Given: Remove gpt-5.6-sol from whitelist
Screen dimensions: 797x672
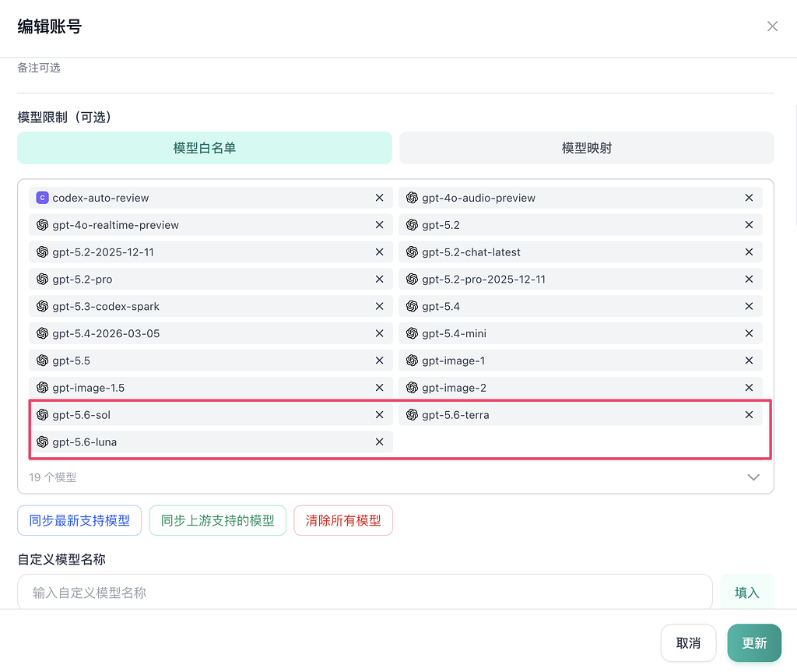Looking at the screenshot, I should click(379, 414).
